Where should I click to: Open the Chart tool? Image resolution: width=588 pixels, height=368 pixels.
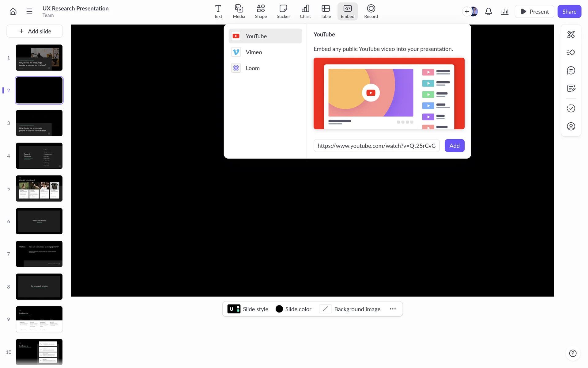(305, 12)
